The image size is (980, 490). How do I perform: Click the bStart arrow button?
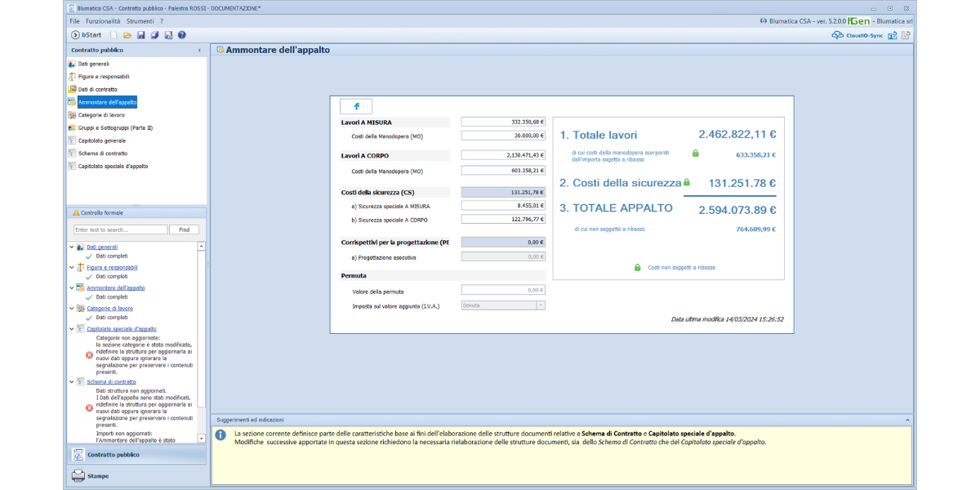tap(76, 35)
